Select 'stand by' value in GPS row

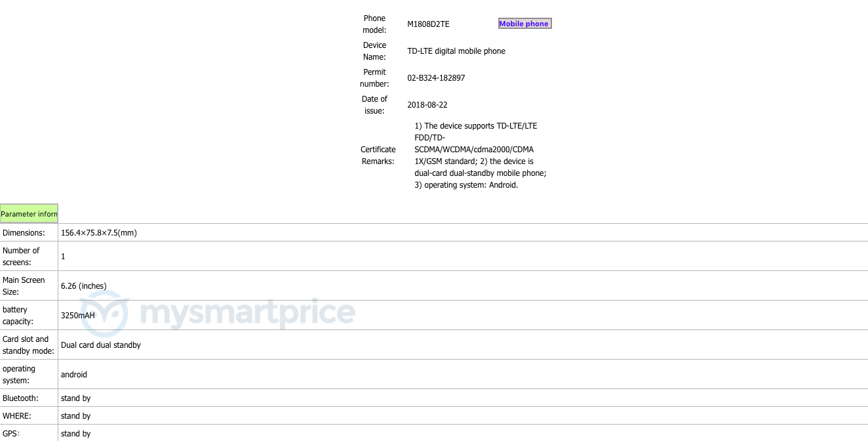[75, 434]
